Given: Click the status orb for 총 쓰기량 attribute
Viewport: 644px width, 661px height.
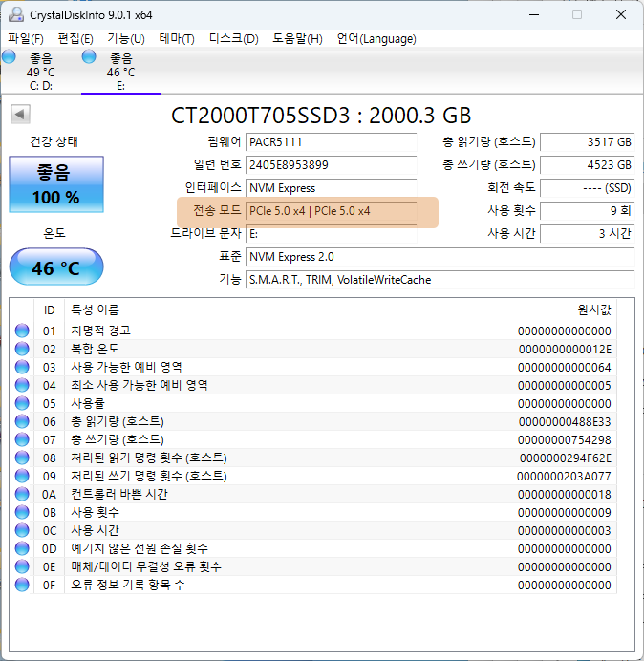Looking at the screenshot, I should (x=22, y=439).
